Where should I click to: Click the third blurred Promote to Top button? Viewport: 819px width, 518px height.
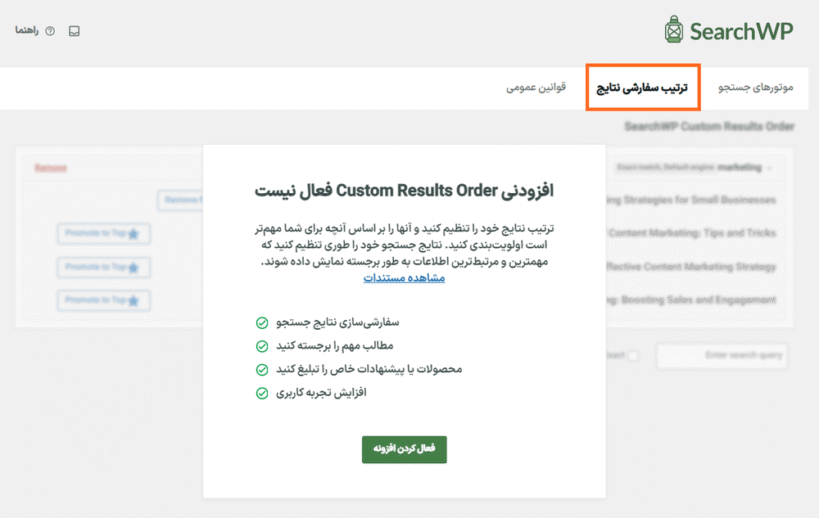coord(104,300)
